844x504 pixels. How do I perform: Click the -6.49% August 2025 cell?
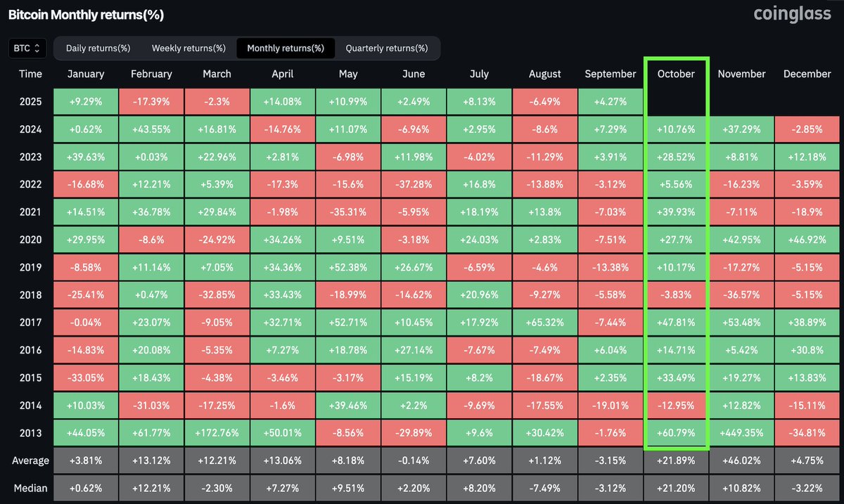coord(545,101)
